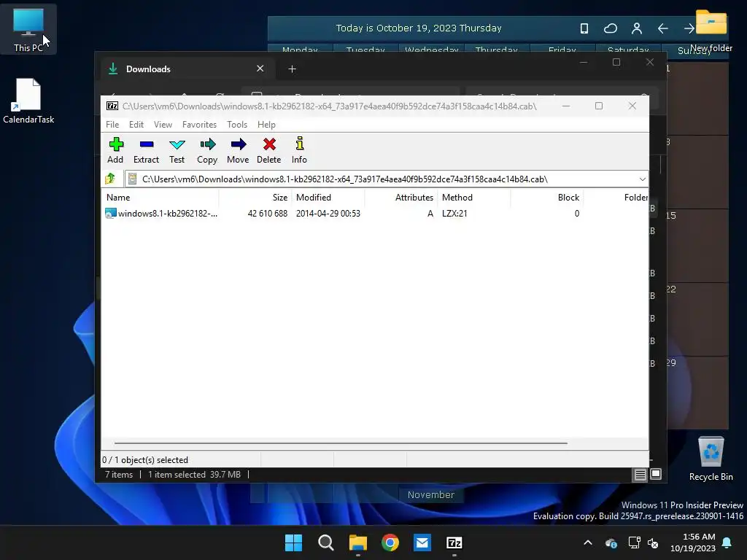
Task: Sort by Size column header
Action: (255, 197)
